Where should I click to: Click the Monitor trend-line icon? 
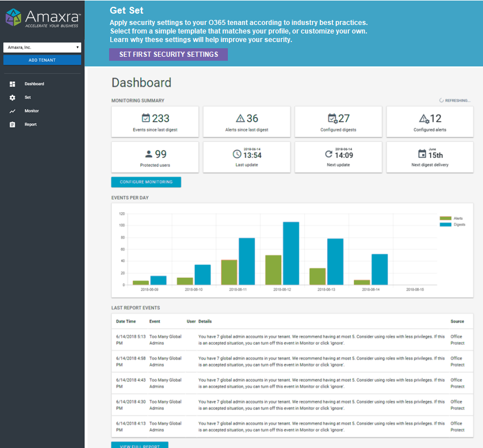pyautogui.click(x=13, y=111)
